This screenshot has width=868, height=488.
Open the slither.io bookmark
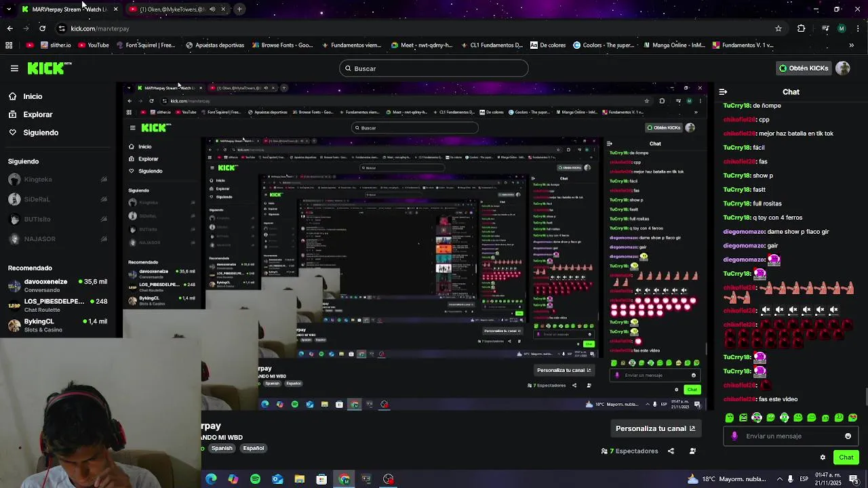coord(56,45)
